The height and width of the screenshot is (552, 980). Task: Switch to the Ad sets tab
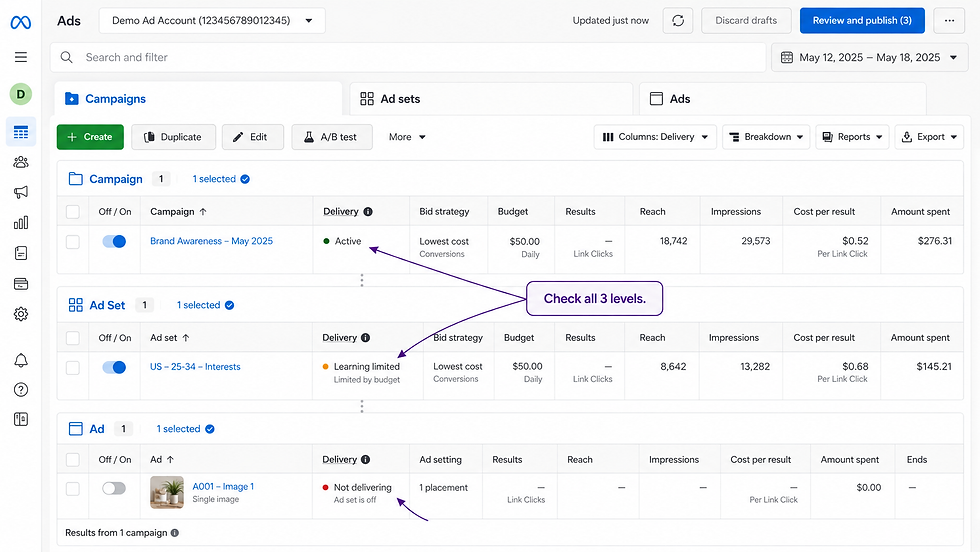pyautogui.click(x=491, y=99)
